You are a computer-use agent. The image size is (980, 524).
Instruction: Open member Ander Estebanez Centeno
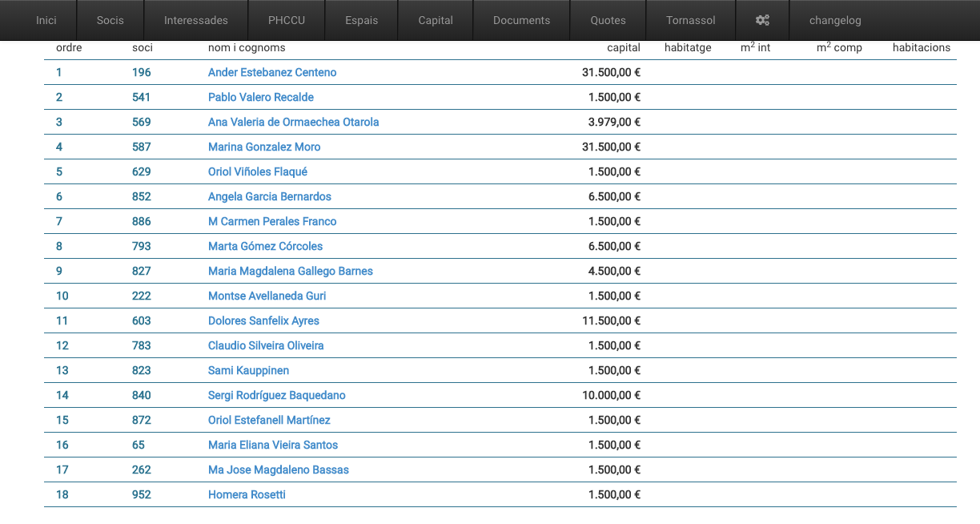(272, 72)
